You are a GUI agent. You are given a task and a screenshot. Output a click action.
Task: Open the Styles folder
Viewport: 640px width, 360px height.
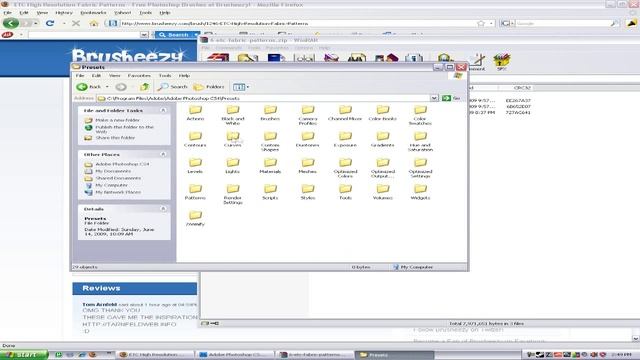308,192
